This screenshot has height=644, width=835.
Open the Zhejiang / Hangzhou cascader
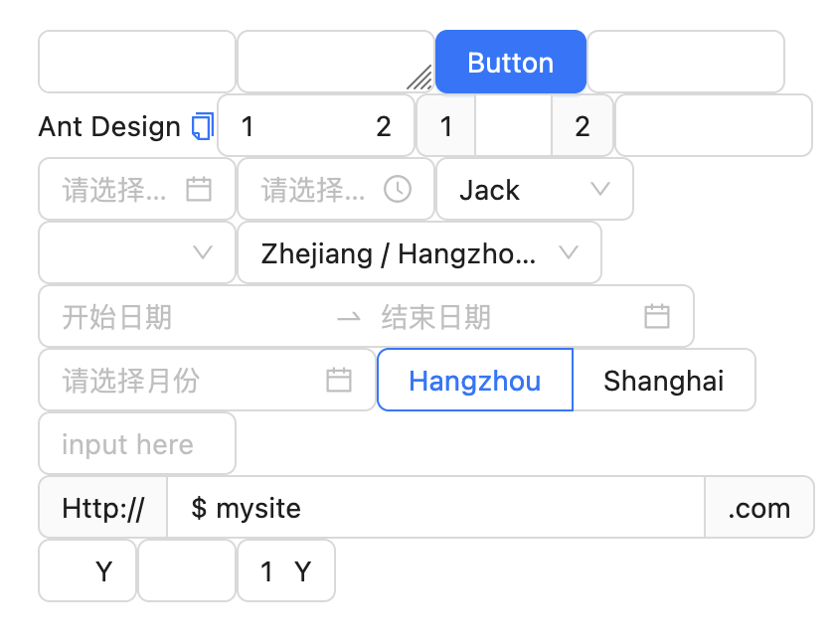click(x=419, y=252)
